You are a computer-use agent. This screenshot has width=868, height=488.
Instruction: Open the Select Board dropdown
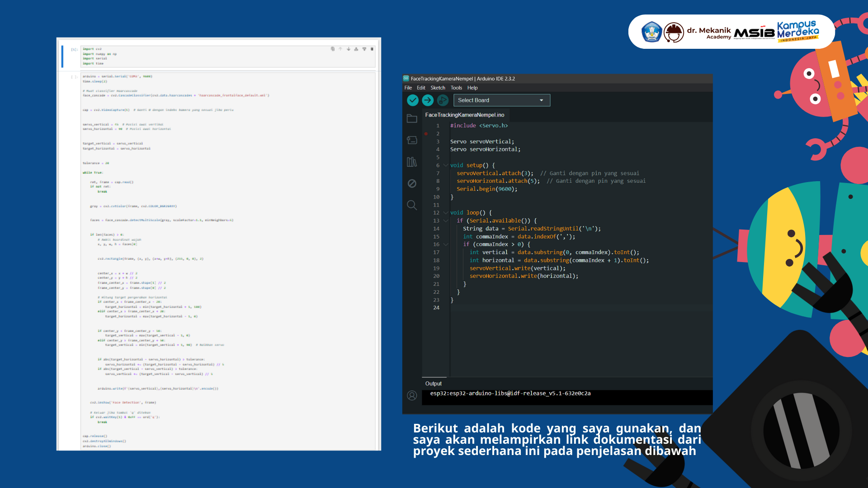[x=502, y=100]
